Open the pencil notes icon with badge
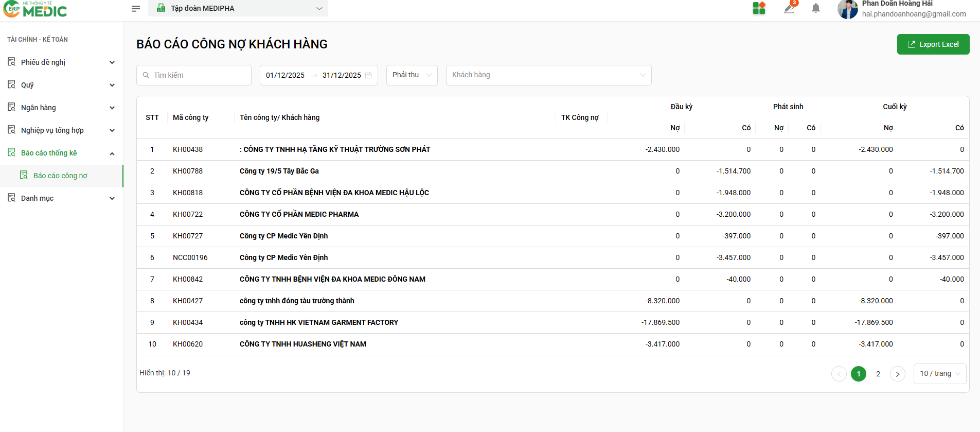980x432 pixels. tap(789, 8)
